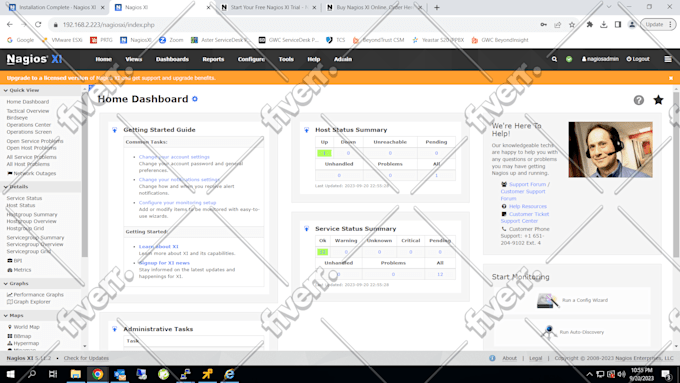Open browser extensions puzzle icon
The width and height of the screenshot is (680, 383).
[589, 25]
